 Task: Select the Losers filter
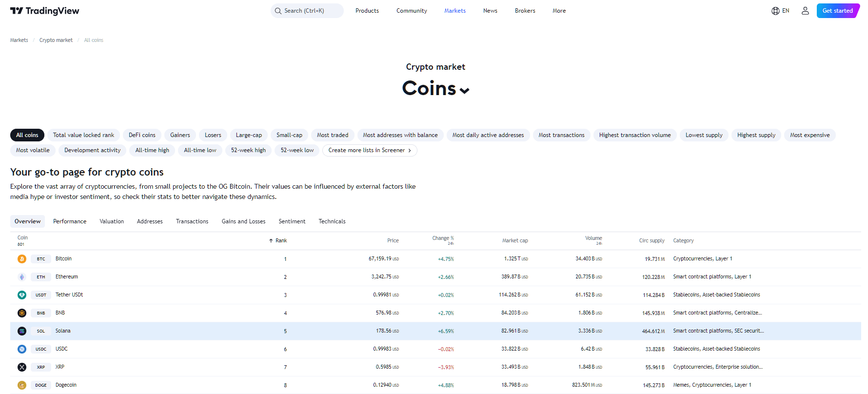point(213,135)
